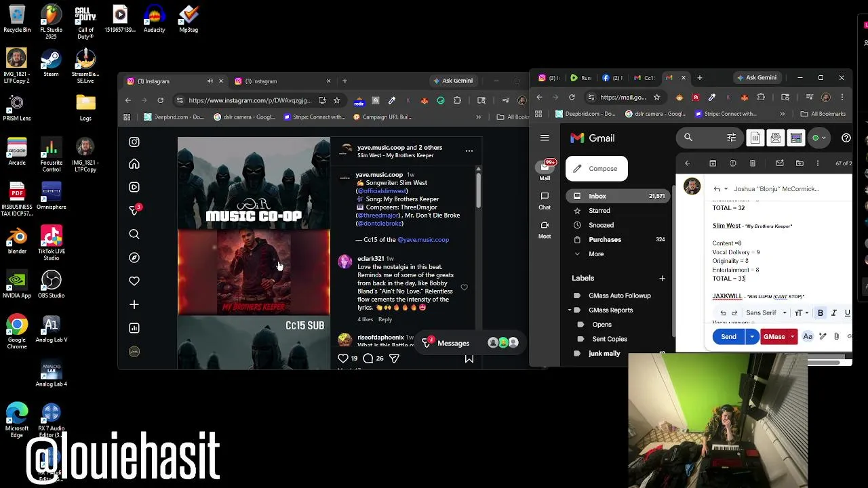
Task: Mute the first Instagram tab's audio
Action: (210, 81)
